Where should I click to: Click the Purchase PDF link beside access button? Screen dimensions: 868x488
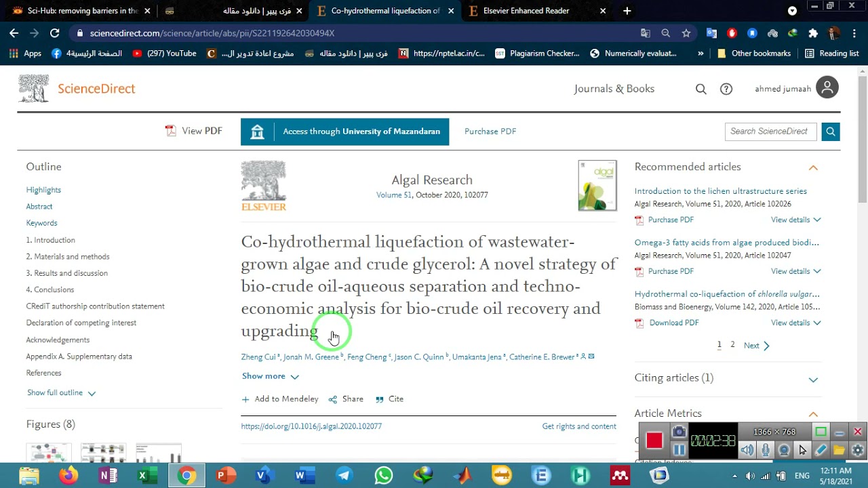tap(490, 131)
